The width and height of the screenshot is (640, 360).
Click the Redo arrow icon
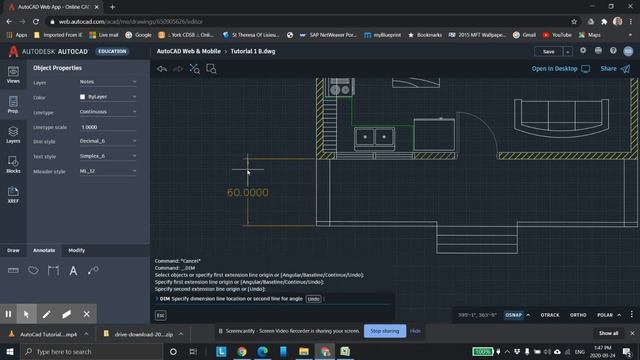pyautogui.click(x=178, y=69)
